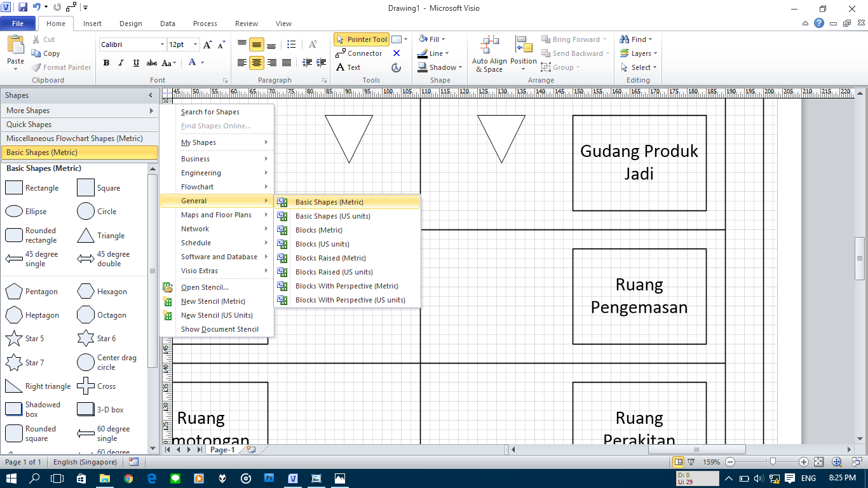Activate Format Painter
This screenshot has width=868, height=488.
pos(60,67)
